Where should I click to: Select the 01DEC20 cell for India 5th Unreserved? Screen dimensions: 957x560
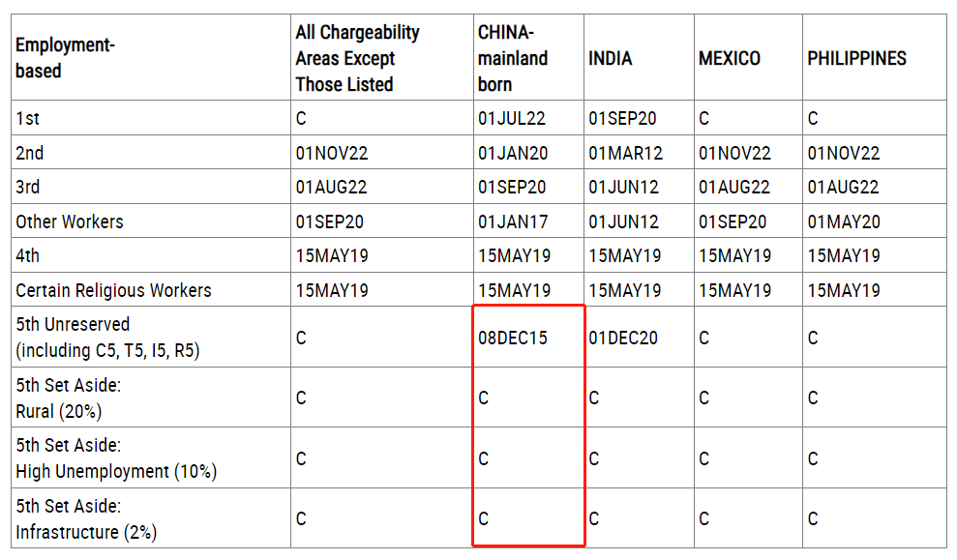[623, 338]
